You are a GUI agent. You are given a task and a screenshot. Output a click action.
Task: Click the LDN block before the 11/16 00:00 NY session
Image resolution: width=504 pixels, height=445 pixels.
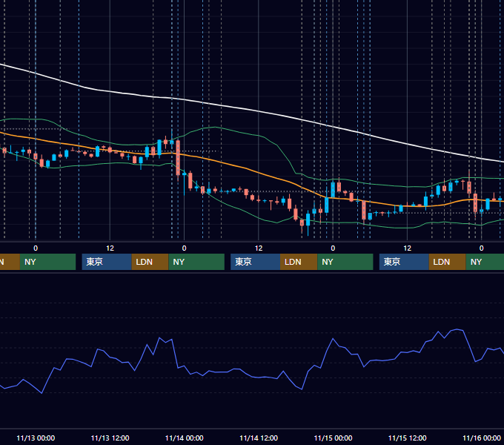(448, 262)
